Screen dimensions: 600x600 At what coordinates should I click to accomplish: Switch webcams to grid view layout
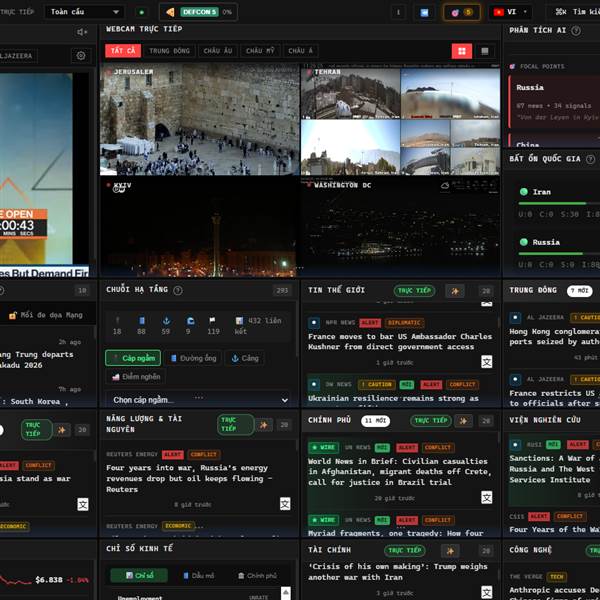[462, 51]
